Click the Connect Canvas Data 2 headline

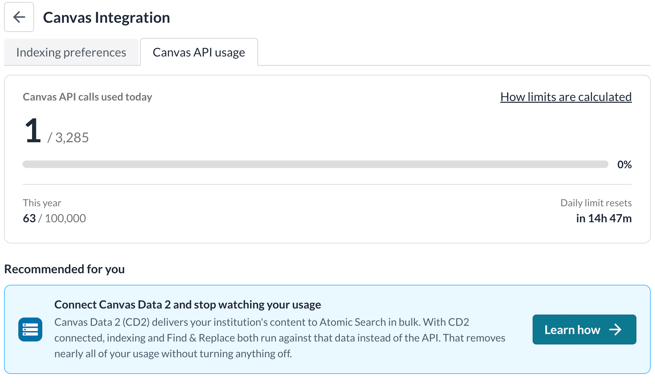tap(188, 305)
